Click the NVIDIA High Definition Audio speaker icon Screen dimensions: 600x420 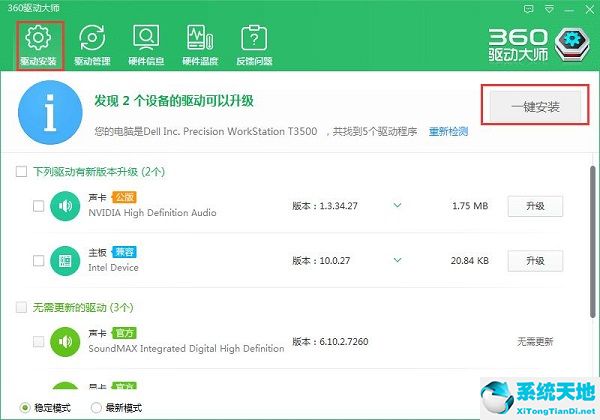click(65, 206)
